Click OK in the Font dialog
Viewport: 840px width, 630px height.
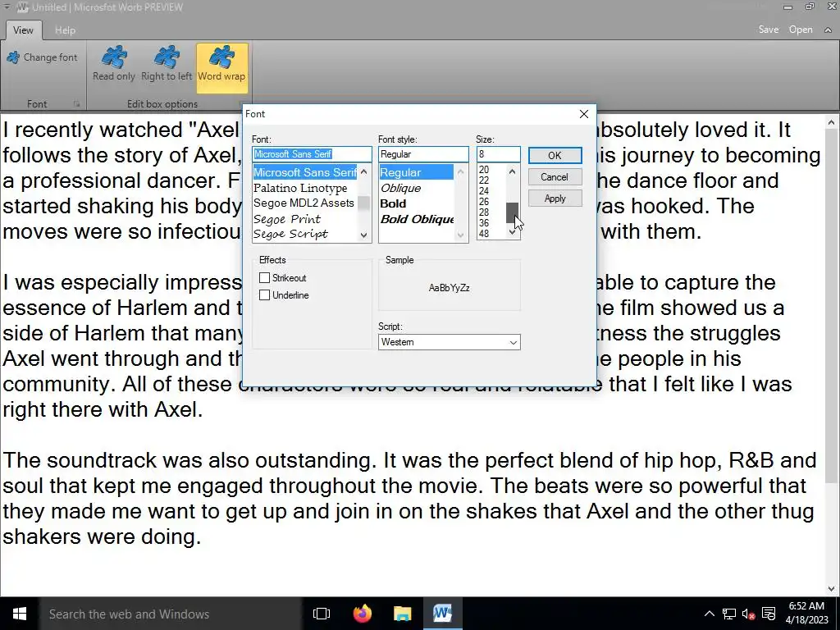(555, 155)
